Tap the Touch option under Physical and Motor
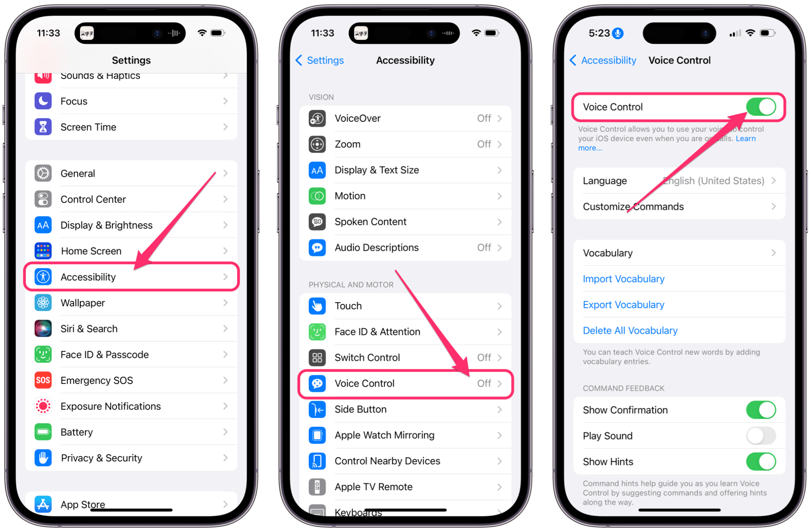 (405, 306)
